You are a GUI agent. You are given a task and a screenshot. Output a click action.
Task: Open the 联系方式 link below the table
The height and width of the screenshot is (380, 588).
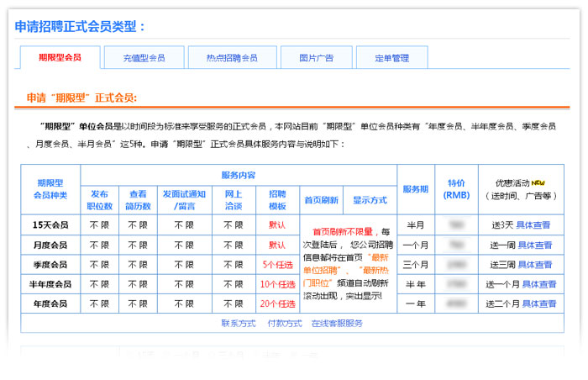tap(238, 323)
